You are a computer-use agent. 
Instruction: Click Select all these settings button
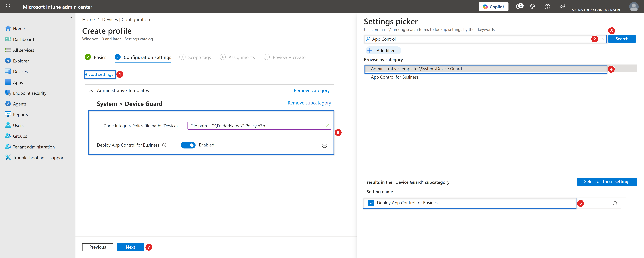pos(607,182)
